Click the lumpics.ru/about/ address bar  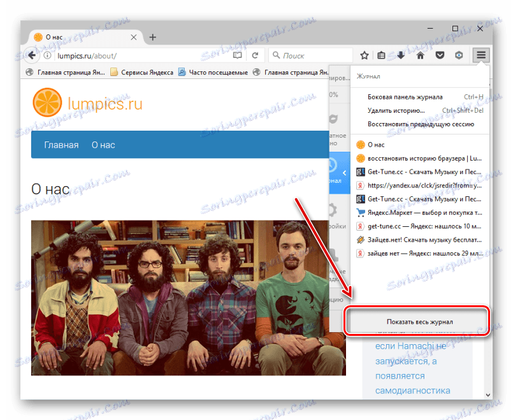[x=144, y=55]
